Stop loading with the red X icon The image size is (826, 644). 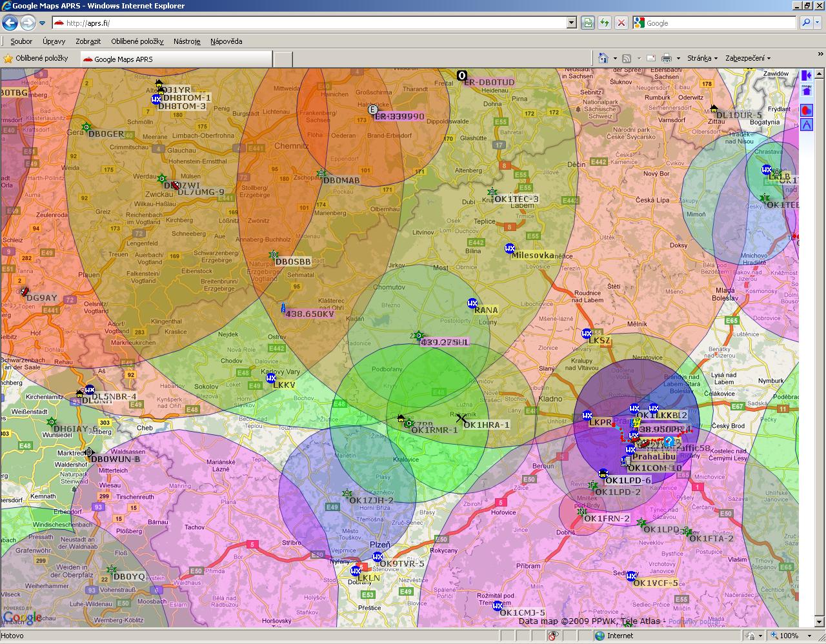click(x=621, y=23)
